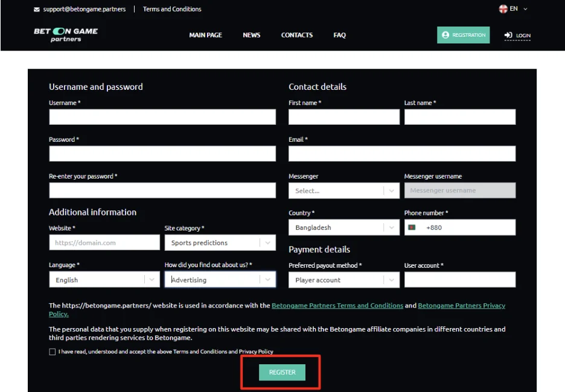Click into the Username input field
This screenshot has height=392, width=565.
click(162, 117)
